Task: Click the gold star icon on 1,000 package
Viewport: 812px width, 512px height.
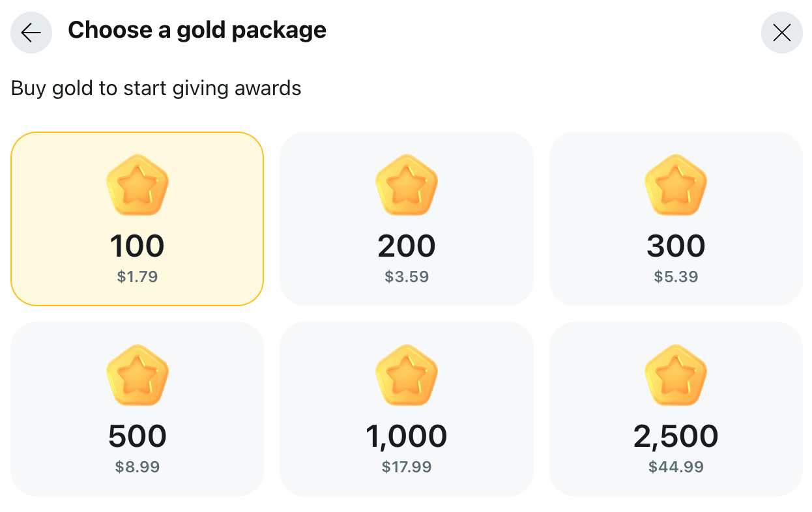Action: click(x=407, y=375)
